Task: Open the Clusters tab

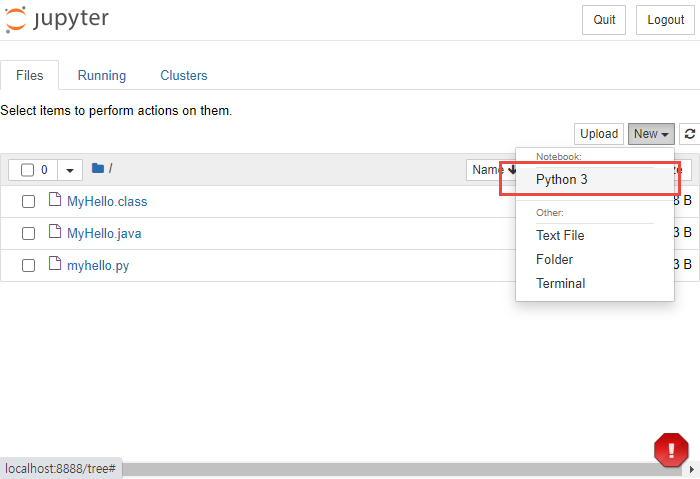Action: [184, 75]
